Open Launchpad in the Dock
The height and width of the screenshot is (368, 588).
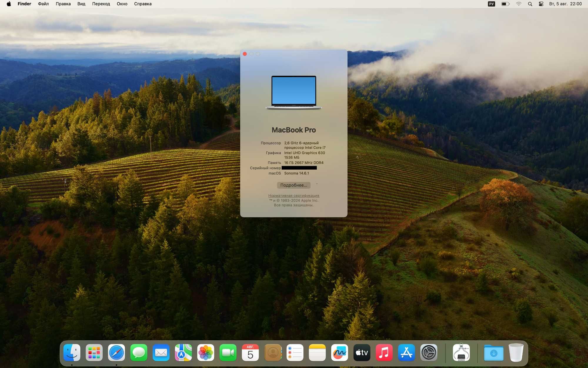tap(94, 352)
